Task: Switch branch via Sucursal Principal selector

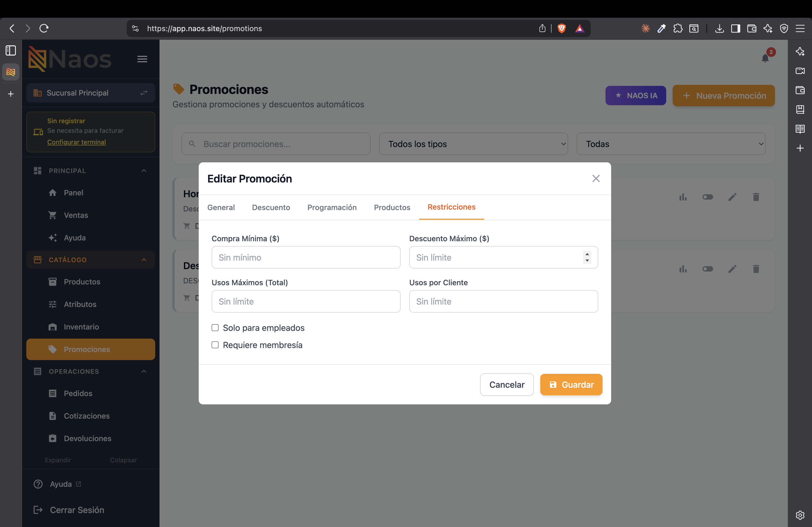Action: [90, 93]
